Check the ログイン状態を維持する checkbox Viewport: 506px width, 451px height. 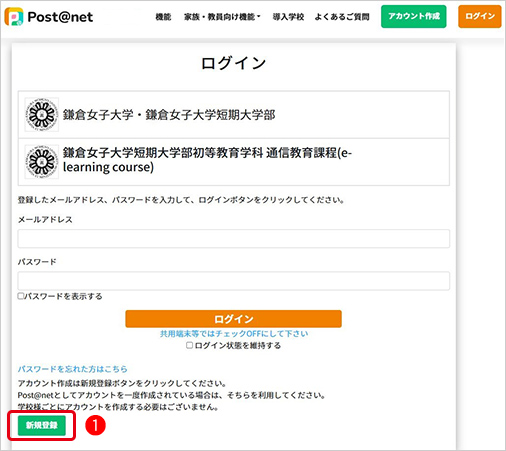(189, 345)
